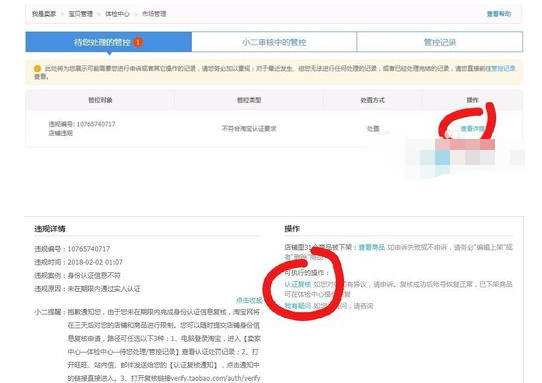Viewport: 542px width, 383px height.
Task: Open the 查看帮助 link
Action: coord(498,14)
